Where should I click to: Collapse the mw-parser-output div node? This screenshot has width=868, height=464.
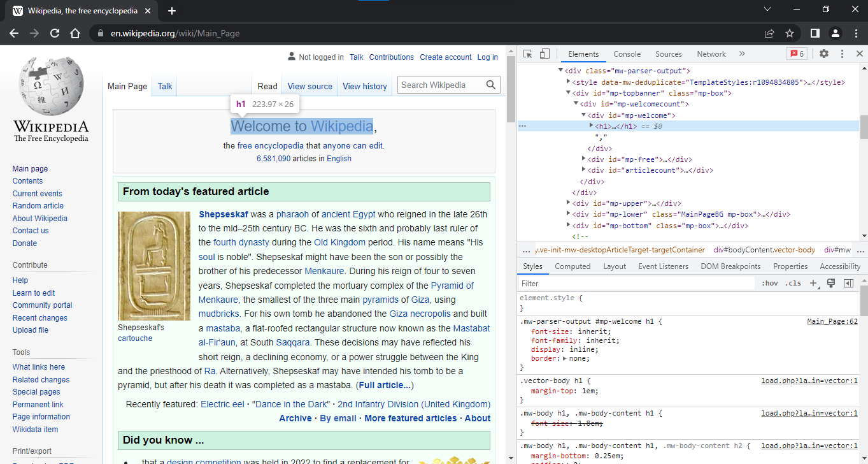(560, 70)
